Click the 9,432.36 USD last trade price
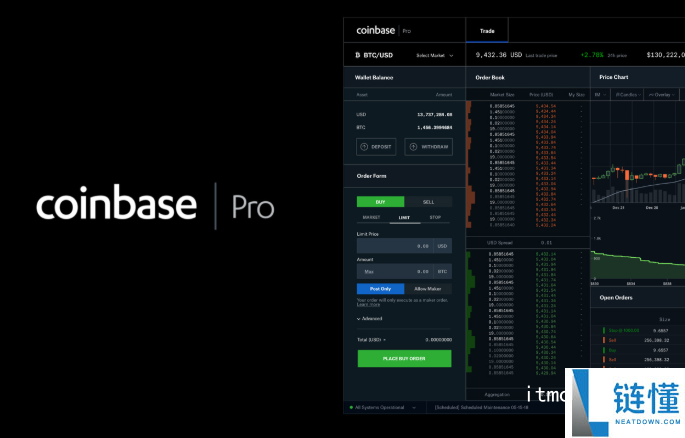685x438 pixels. pos(498,55)
